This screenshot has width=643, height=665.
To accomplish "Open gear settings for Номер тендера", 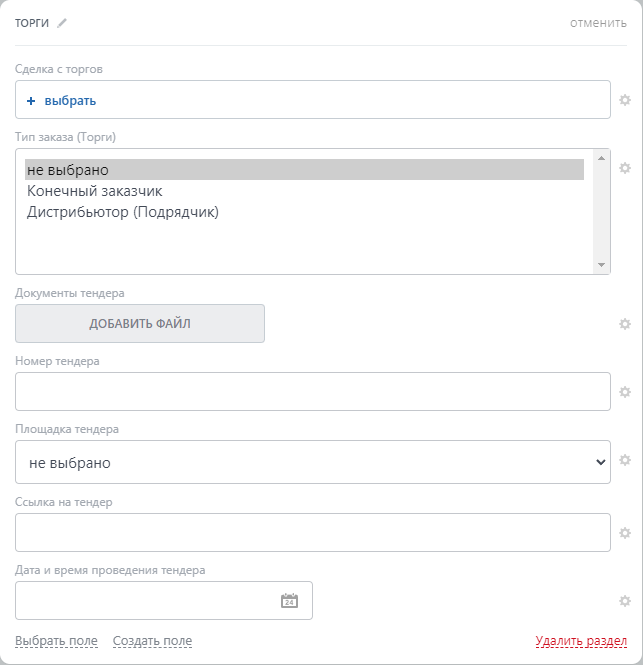I will 625,392.
